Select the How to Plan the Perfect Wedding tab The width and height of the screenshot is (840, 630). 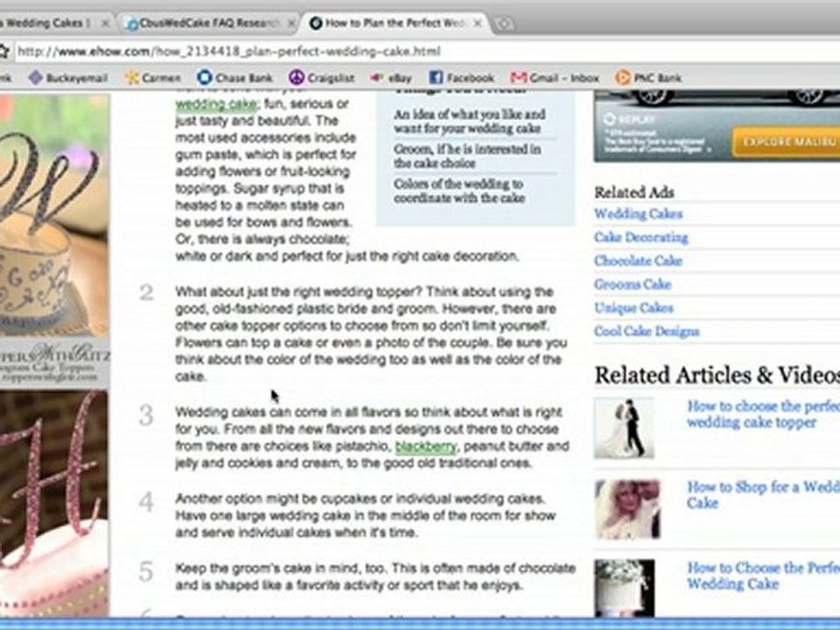(x=396, y=23)
